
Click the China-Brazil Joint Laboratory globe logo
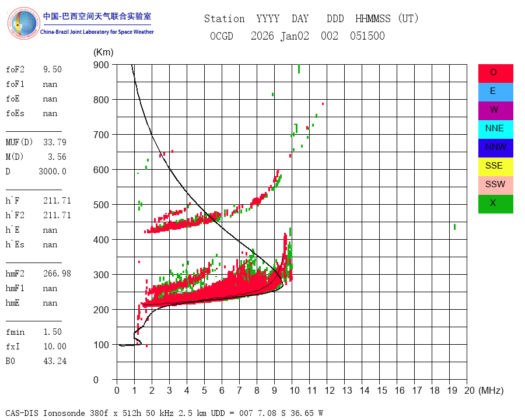tap(23, 23)
